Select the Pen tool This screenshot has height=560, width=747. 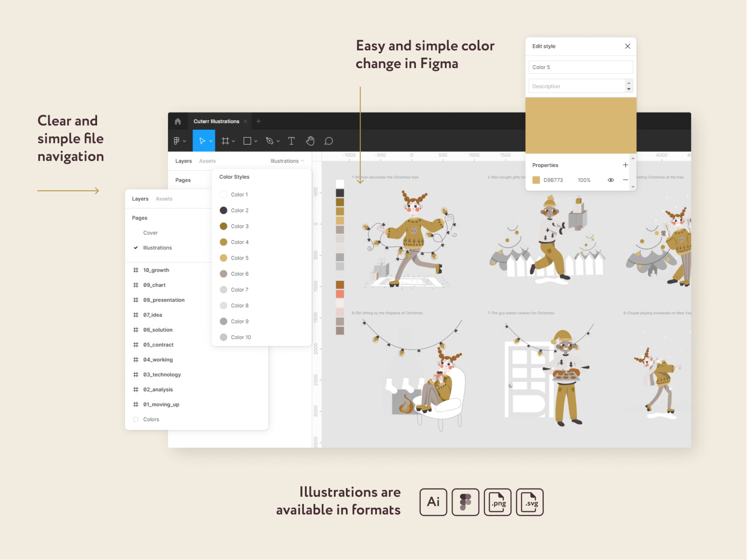pyautogui.click(x=269, y=141)
